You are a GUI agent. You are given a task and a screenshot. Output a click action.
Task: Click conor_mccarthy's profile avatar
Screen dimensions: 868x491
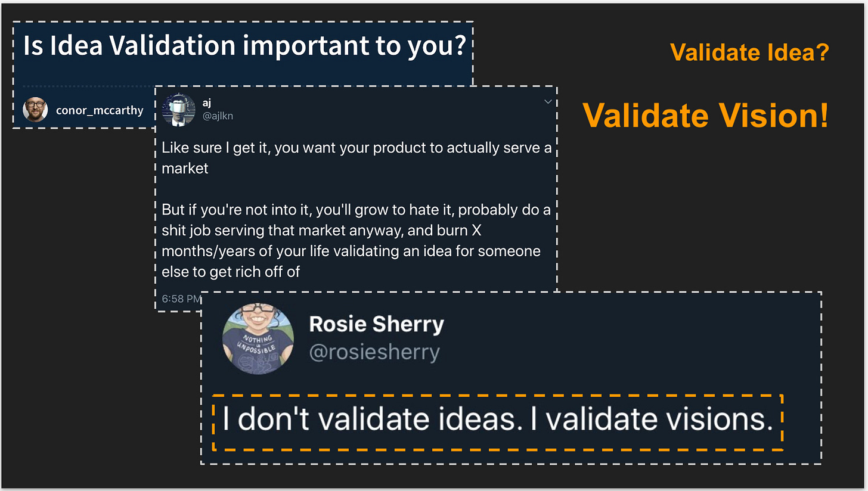(x=35, y=110)
